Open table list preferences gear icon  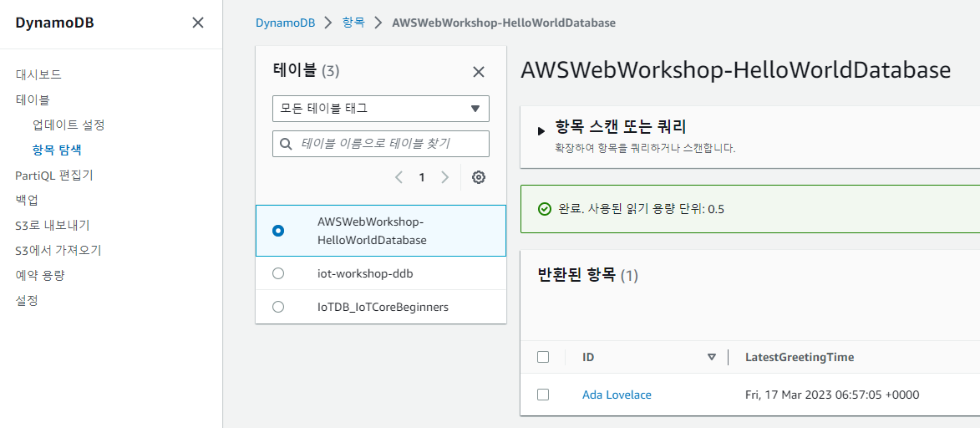pos(479,178)
